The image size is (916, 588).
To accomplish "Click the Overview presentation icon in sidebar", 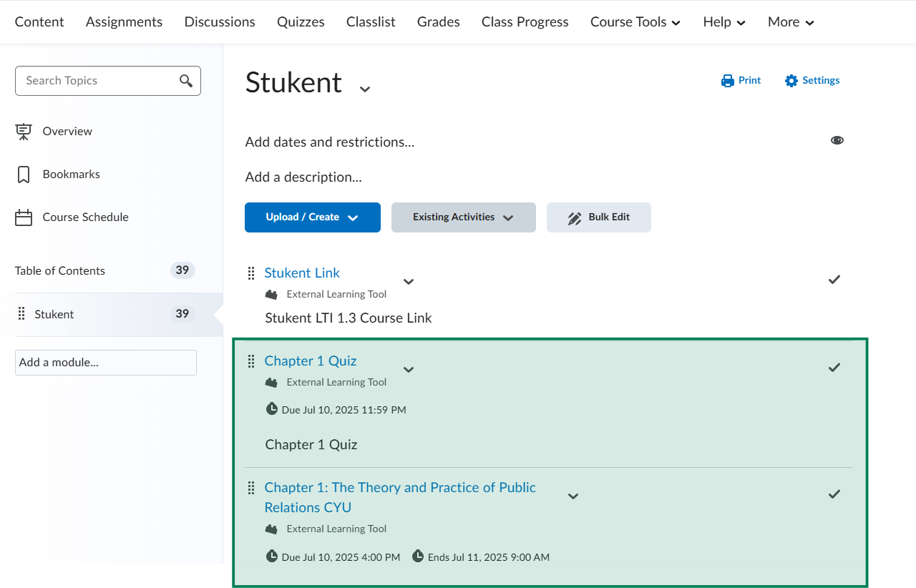I will pyautogui.click(x=24, y=132).
